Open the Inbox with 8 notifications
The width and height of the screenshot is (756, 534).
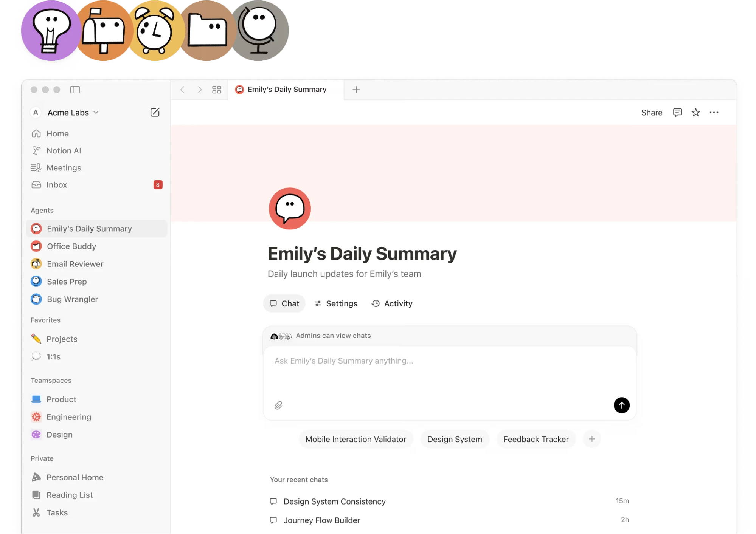point(57,185)
